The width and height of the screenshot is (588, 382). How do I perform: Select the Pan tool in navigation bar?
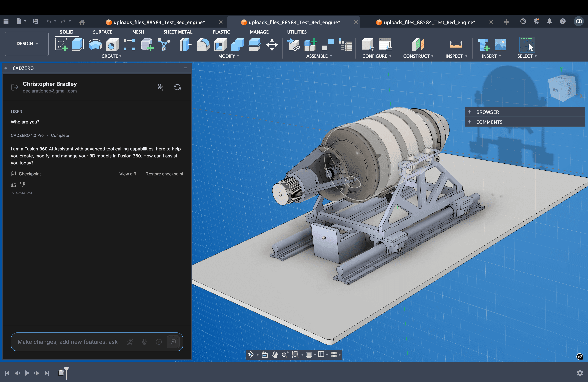[275, 355]
